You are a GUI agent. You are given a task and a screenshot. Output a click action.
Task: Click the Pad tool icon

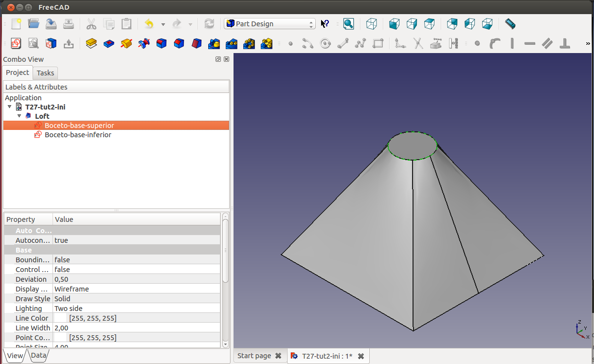(x=91, y=44)
